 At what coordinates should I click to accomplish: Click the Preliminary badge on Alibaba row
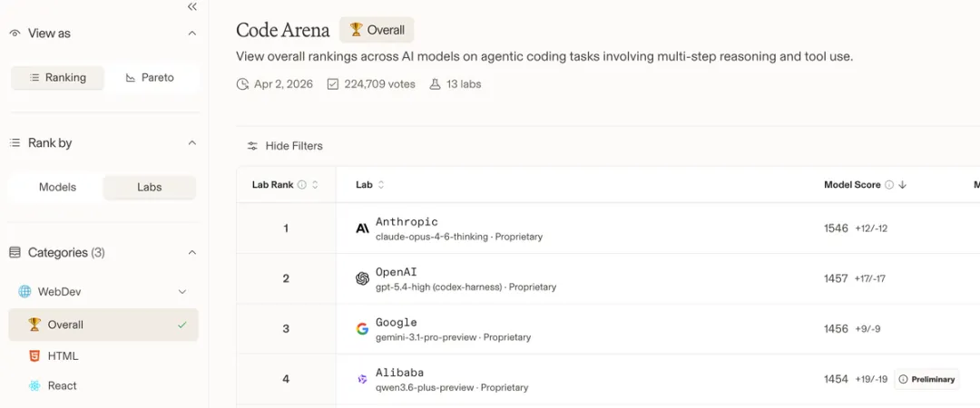(926, 379)
